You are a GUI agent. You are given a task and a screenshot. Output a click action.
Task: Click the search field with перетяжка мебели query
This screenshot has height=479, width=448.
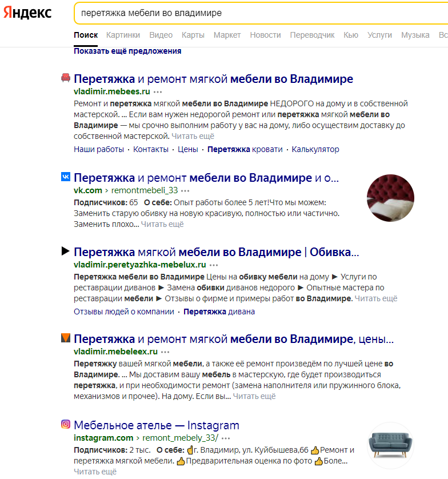261,13
